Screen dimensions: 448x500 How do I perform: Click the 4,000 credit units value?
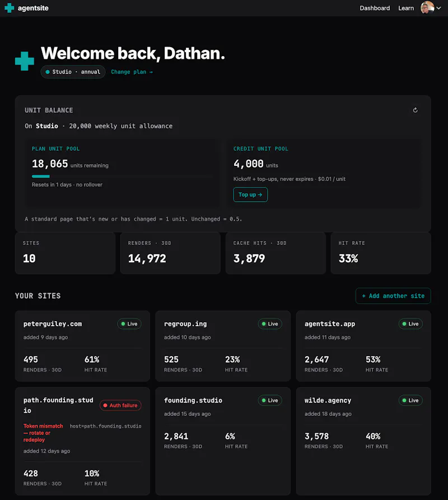[x=256, y=164]
